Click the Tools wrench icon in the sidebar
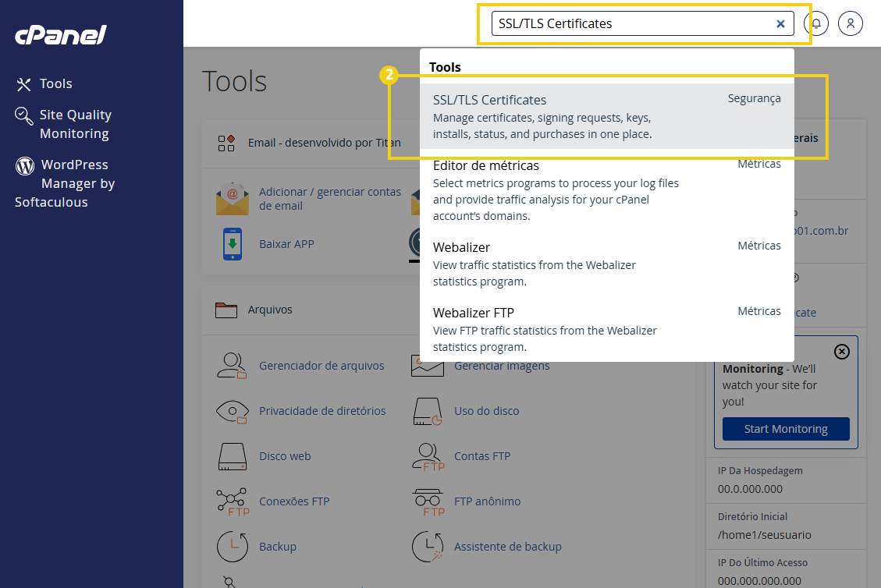This screenshot has width=881, height=588. (23, 84)
